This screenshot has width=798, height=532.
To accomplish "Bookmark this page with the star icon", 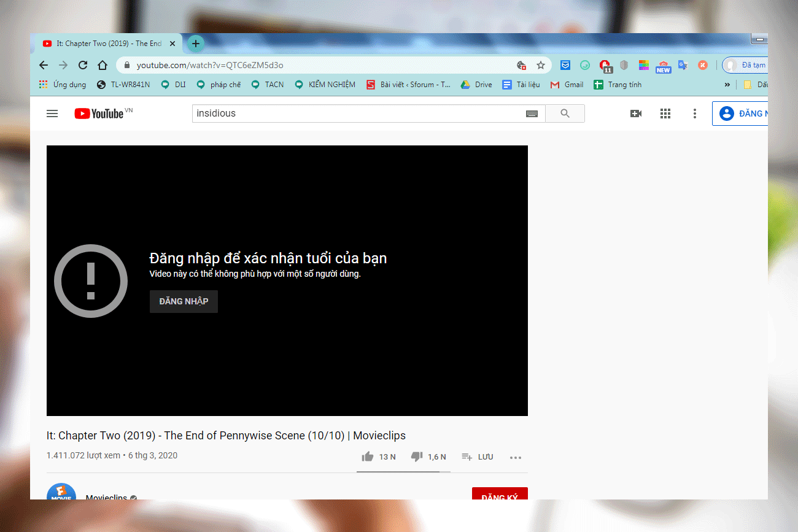I will 541,65.
